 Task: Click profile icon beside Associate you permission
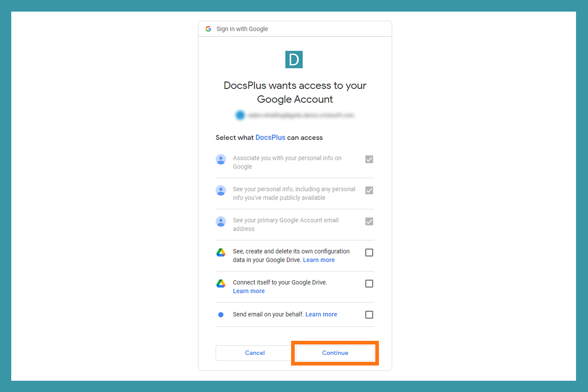click(x=221, y=159)
